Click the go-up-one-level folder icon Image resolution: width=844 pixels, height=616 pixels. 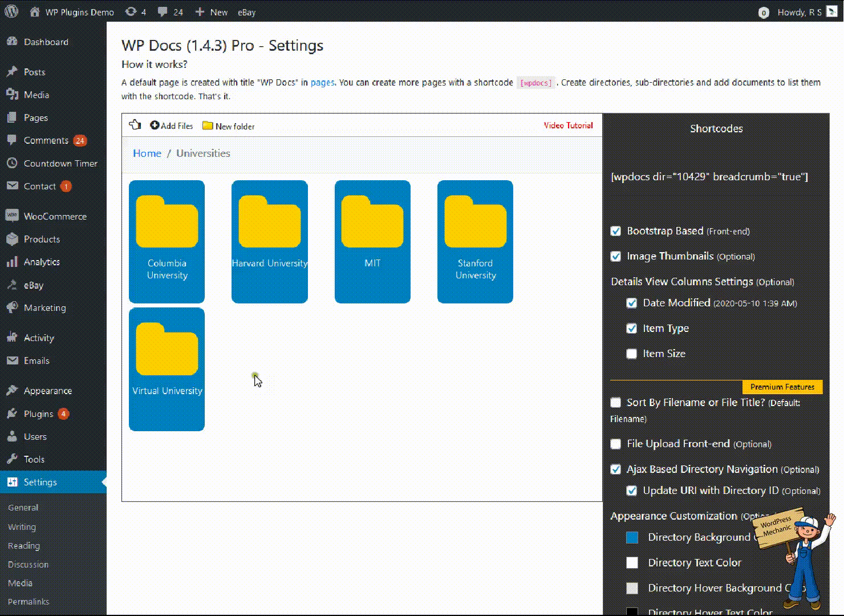(135, 125)
